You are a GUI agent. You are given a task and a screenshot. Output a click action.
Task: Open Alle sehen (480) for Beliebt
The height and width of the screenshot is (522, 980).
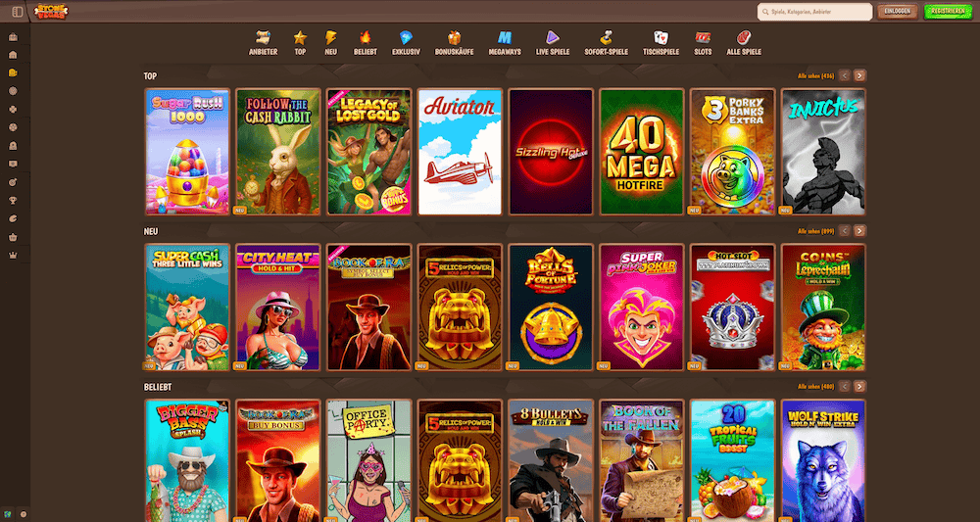815,387
